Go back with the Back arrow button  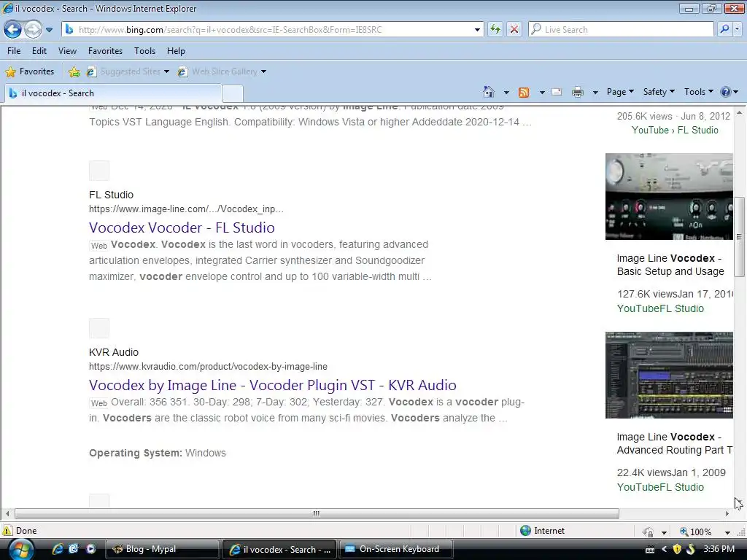13,29
